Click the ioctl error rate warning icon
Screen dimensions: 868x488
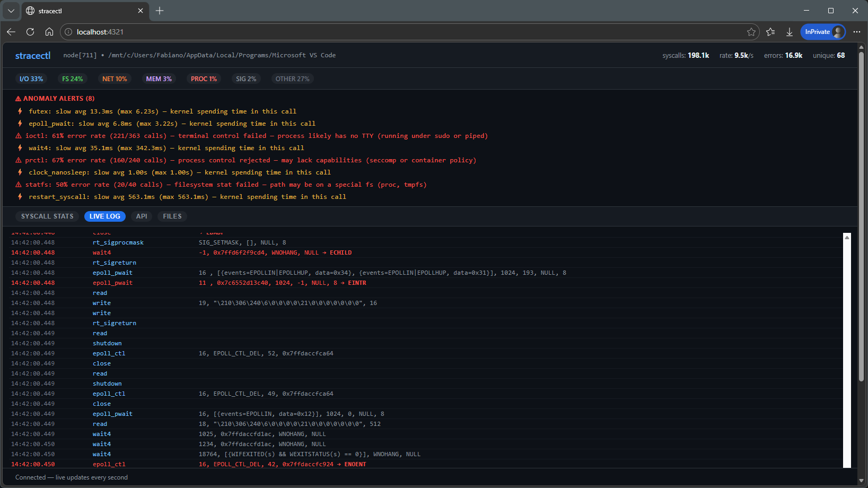click(19, 136)
